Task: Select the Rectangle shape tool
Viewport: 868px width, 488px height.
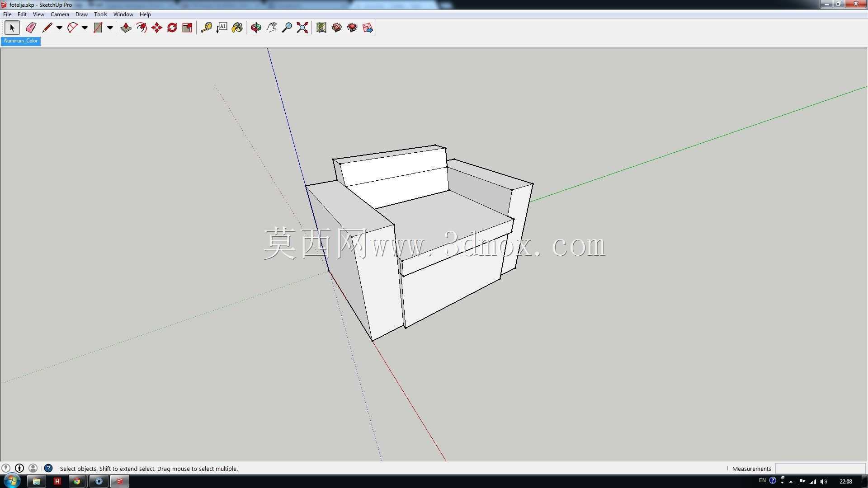Action: point(98,28)
